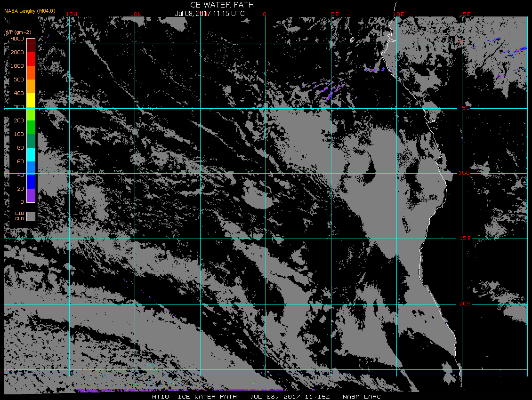Click the JUL 08, 2017 11:15Z footer text

pos(290,397)
